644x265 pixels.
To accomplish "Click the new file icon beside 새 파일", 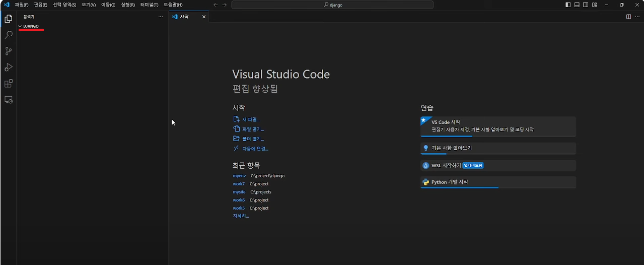I will [236, 119].
